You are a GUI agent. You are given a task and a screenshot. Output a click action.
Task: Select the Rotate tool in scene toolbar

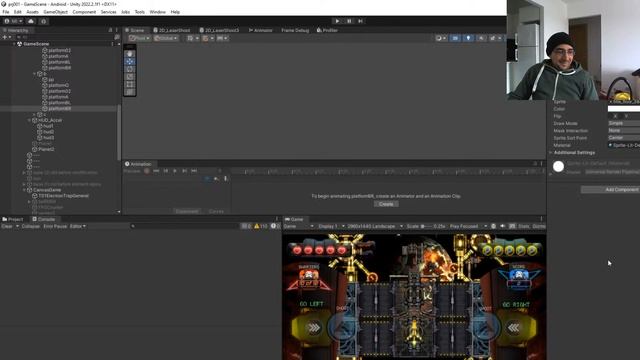(x=130, y=69)
